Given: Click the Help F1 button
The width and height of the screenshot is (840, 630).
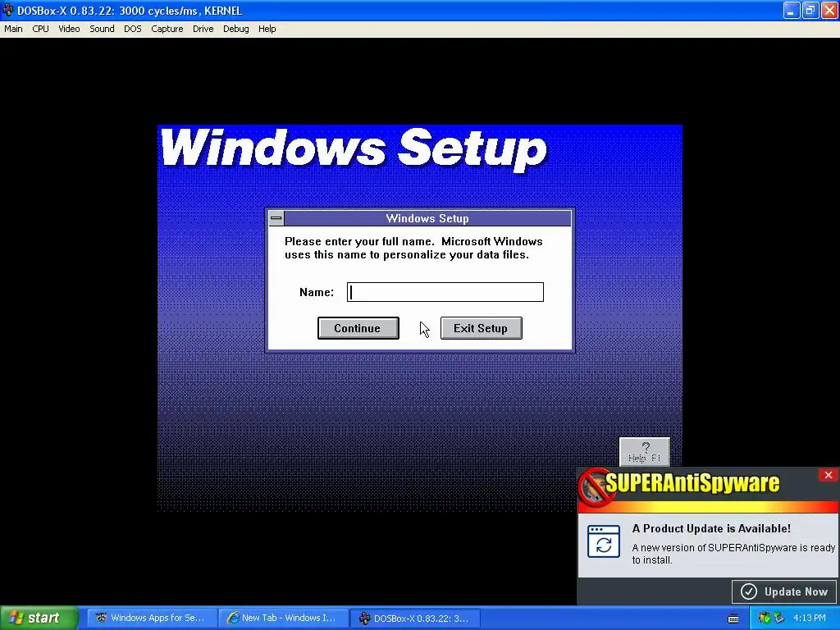Looking at the screenshot, I should click(645, 452).
